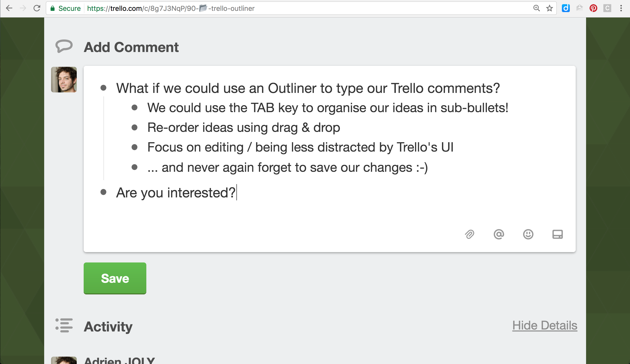Click the attachment paperclip icon

469,234
